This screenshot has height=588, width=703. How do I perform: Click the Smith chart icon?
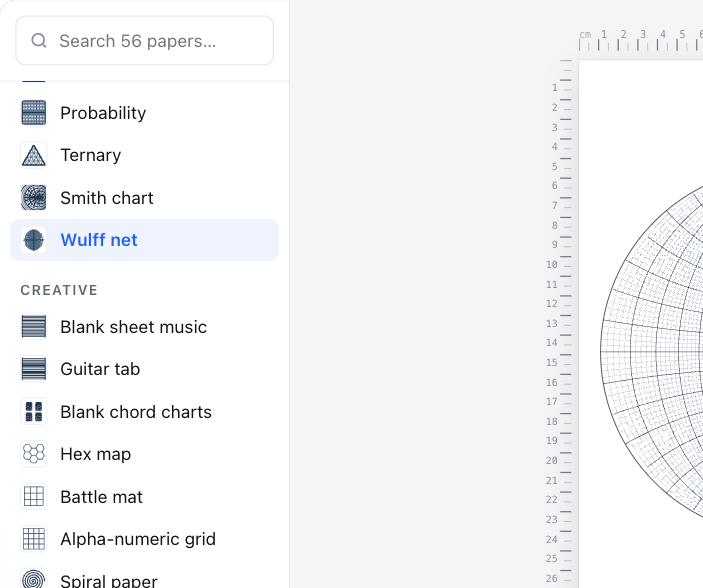click(34, 198)
